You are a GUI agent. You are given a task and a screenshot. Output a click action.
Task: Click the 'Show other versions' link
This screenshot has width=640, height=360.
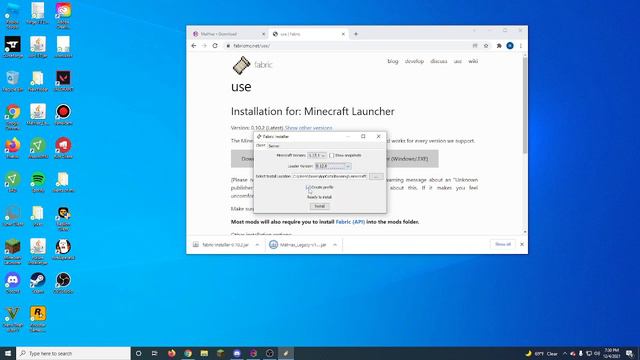tap(308, 128)
